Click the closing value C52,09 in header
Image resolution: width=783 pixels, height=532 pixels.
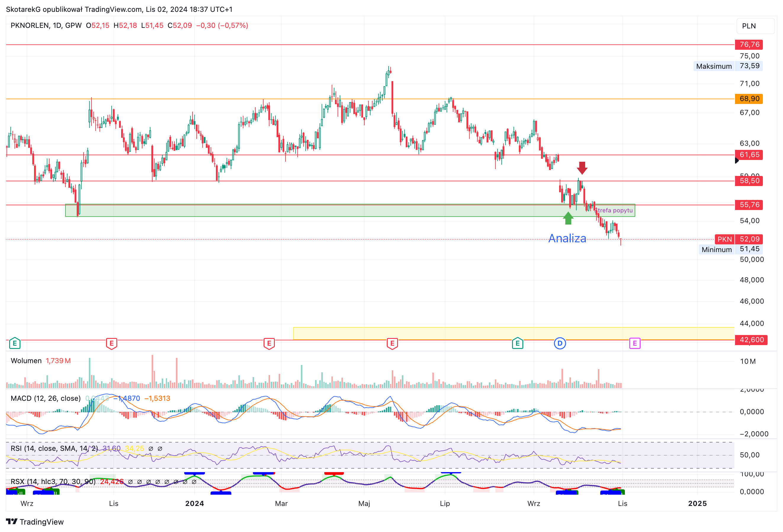(179, 25)
